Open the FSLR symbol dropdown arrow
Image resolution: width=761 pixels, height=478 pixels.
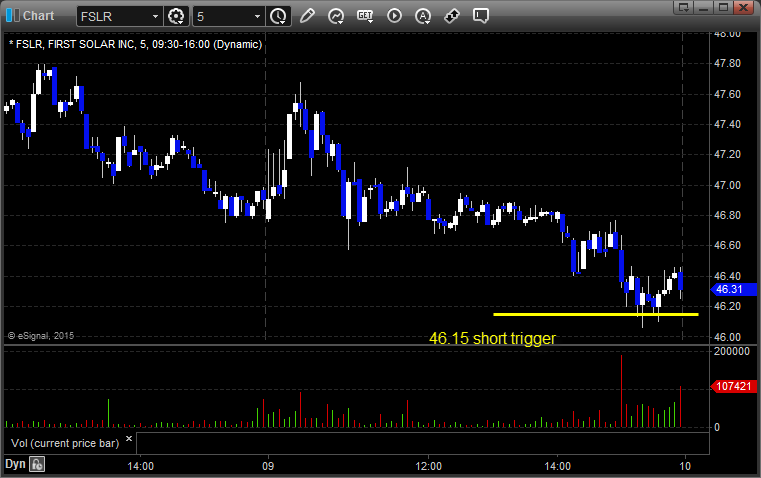155,16
